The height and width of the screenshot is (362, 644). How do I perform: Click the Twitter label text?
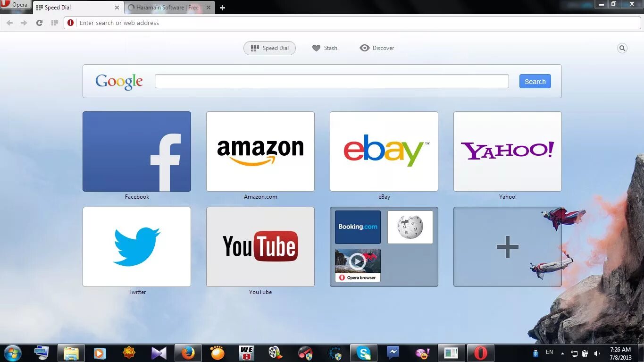137,292
